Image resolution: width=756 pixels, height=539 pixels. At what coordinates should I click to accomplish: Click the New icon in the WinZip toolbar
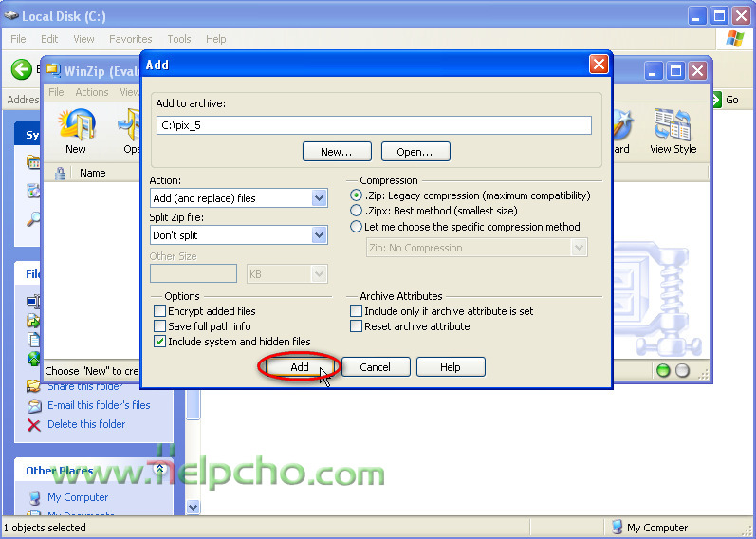click(x=76, y=131)
